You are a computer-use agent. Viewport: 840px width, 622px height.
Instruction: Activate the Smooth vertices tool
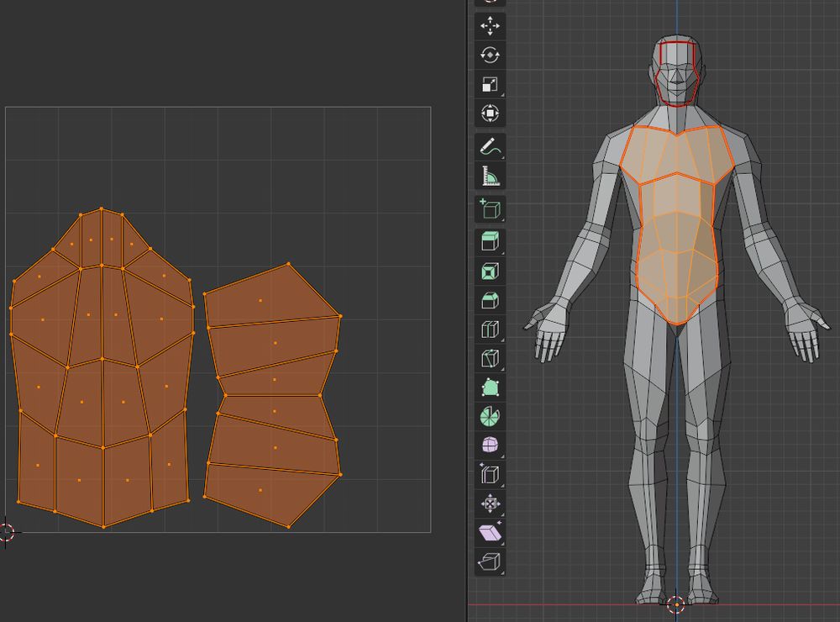click(490, 445)
